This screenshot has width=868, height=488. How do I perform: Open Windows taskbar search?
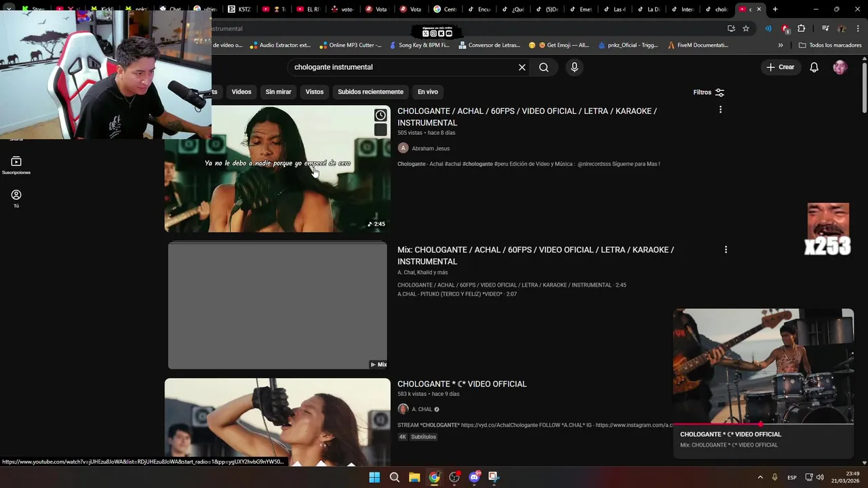[x=395, y=477]
